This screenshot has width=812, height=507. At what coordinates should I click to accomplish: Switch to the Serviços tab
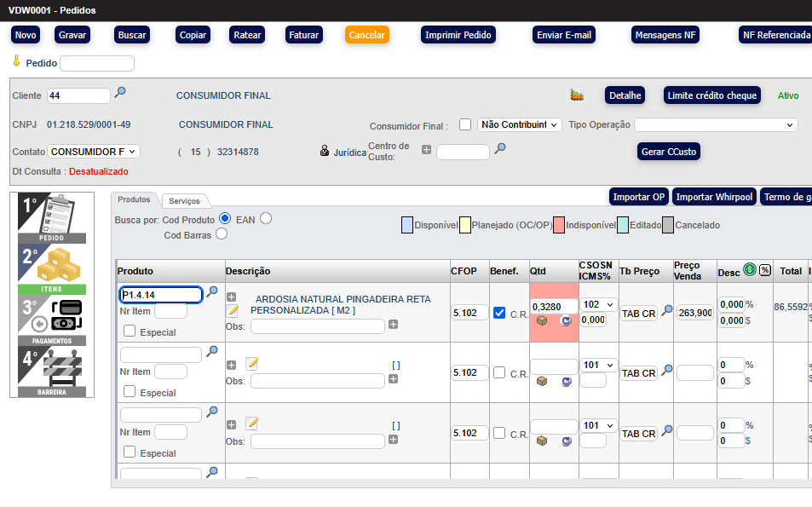pyautogui.click(x=184, y=201)
